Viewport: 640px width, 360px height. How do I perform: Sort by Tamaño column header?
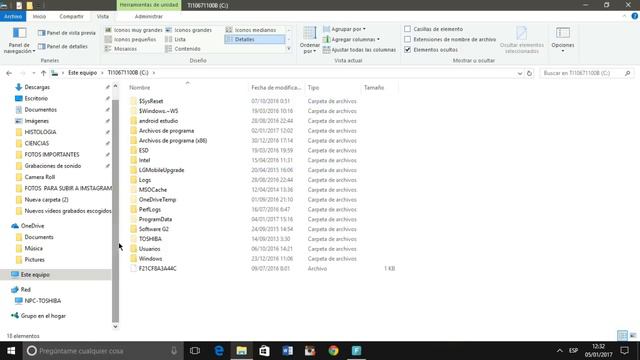pos(380,87)
